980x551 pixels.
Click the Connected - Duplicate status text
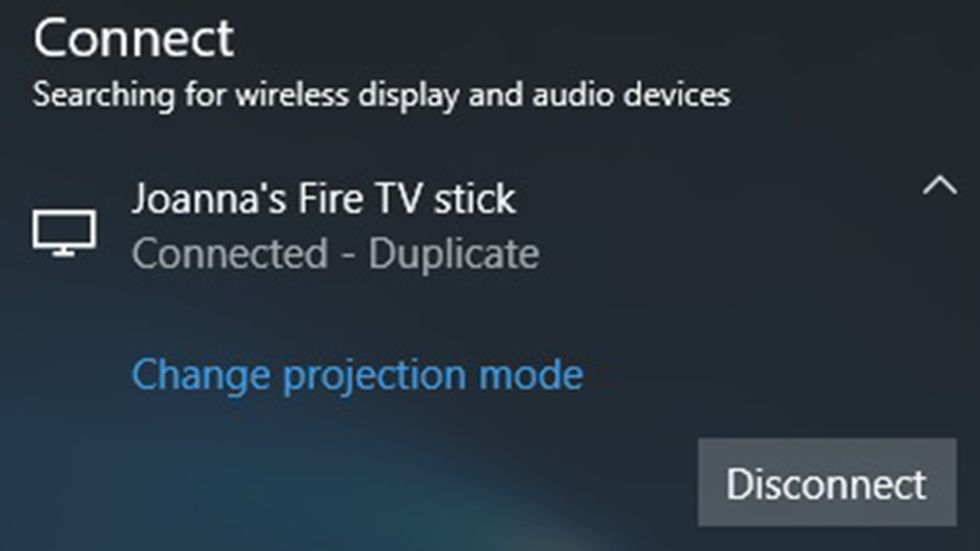[x=335, y=254]
